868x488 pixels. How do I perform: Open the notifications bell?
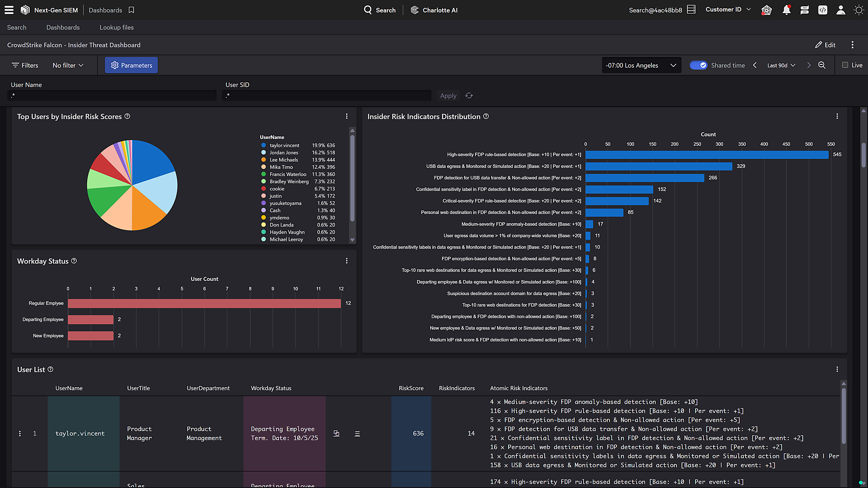click(x=786, y=10)
